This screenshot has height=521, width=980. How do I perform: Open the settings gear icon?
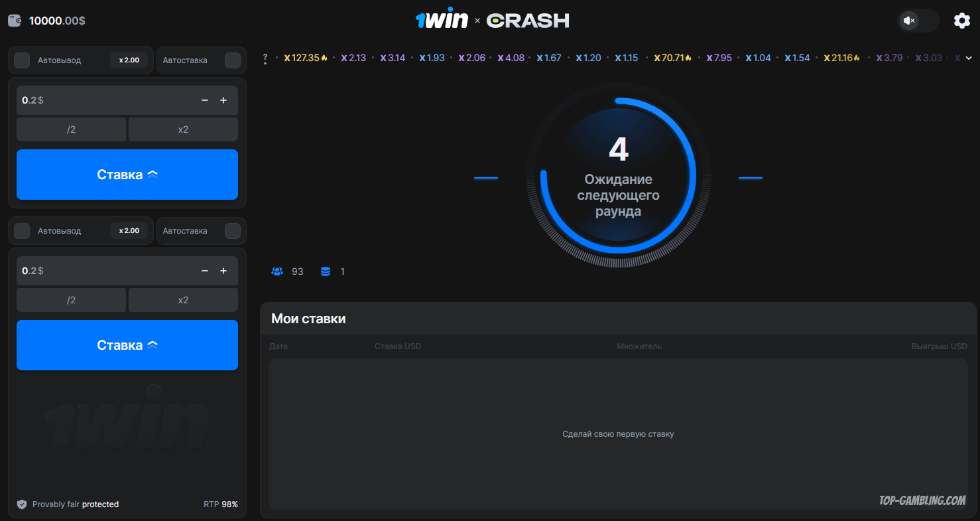click(961, 21)
